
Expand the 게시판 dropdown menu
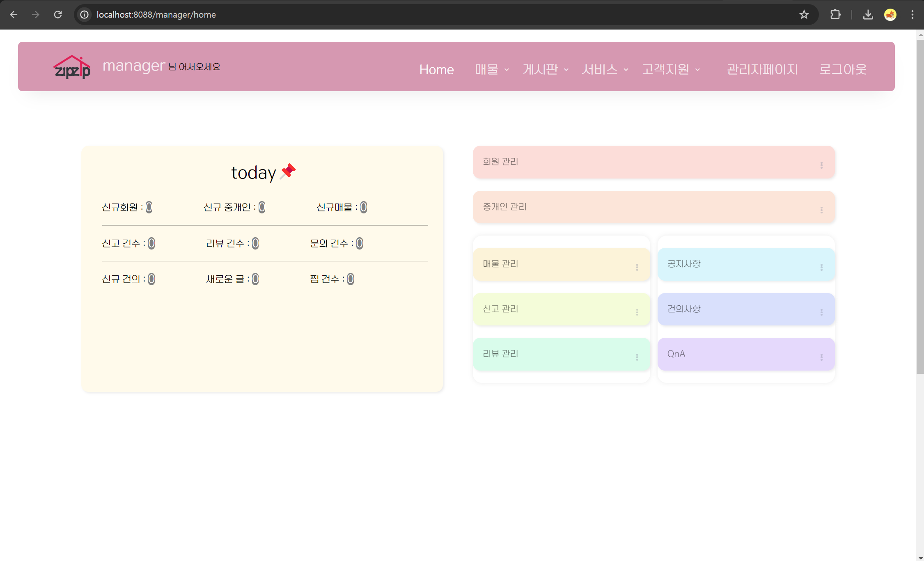[545, 69]
